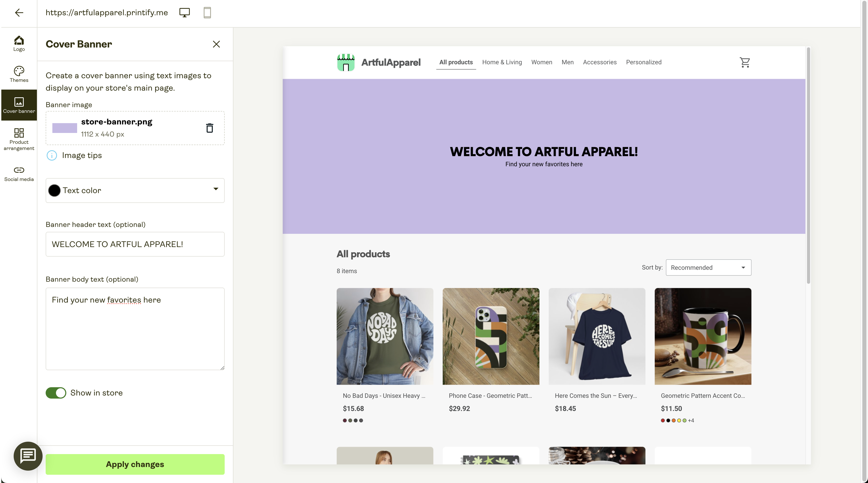The image size is (868, 483).
Task: Delete the store-banner.png image
Action: tap(210, 128)
